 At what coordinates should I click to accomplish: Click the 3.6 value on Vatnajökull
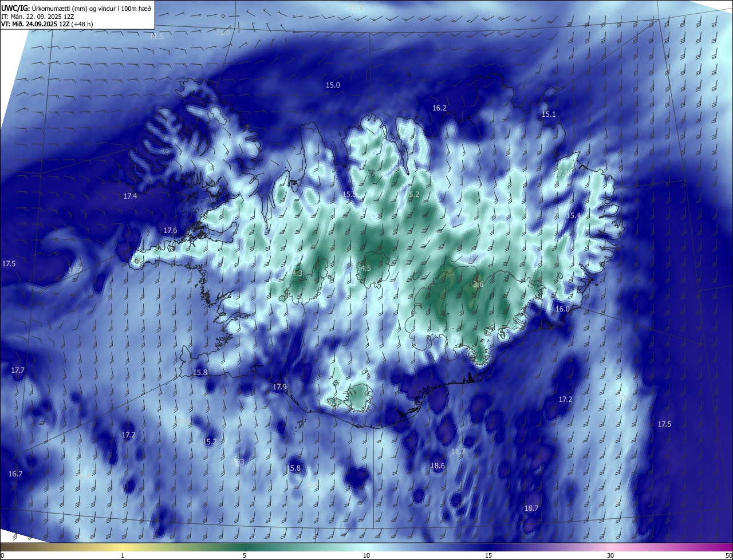click(478, 284)
